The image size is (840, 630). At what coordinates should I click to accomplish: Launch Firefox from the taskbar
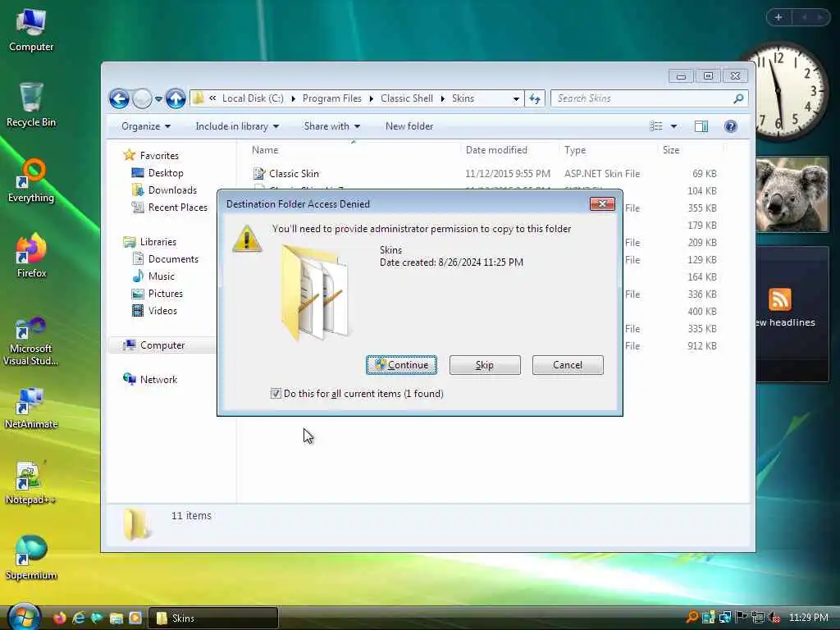point(59,619)
